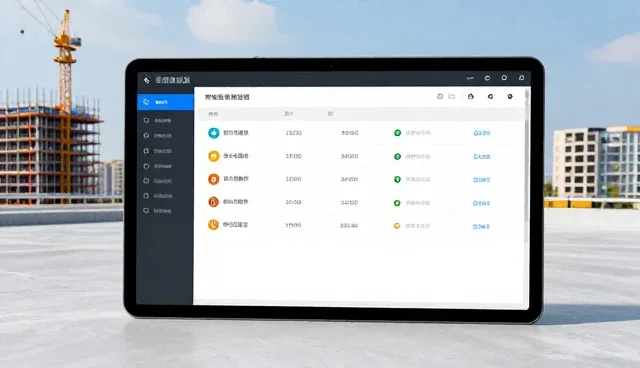Click the blue action link in the third row
Viewport: 640px width, 368px height.
pyautogui.click(x=482, y=180)
